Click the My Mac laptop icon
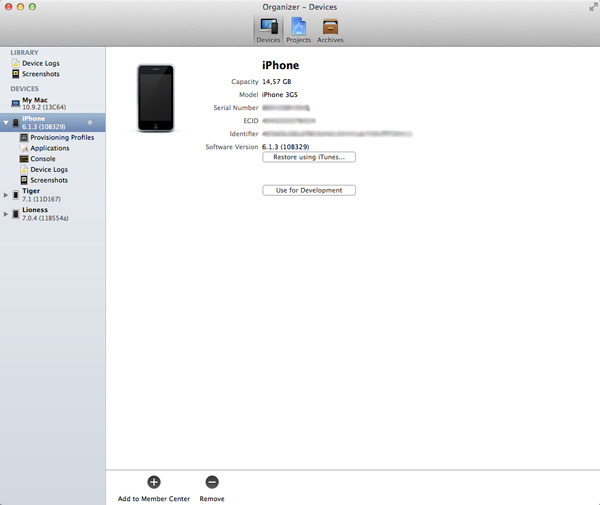The width and height of the screenshot is (600, 505). point(15,103)
